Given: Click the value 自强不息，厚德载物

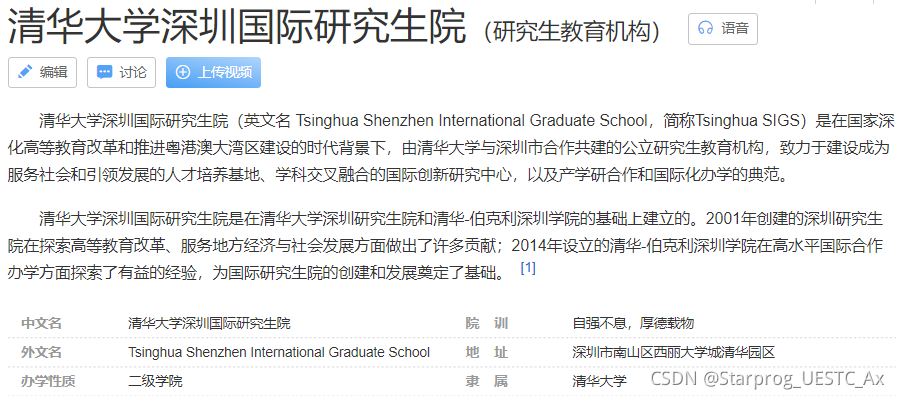Looking at the screenshot, I should pos(633,323).
